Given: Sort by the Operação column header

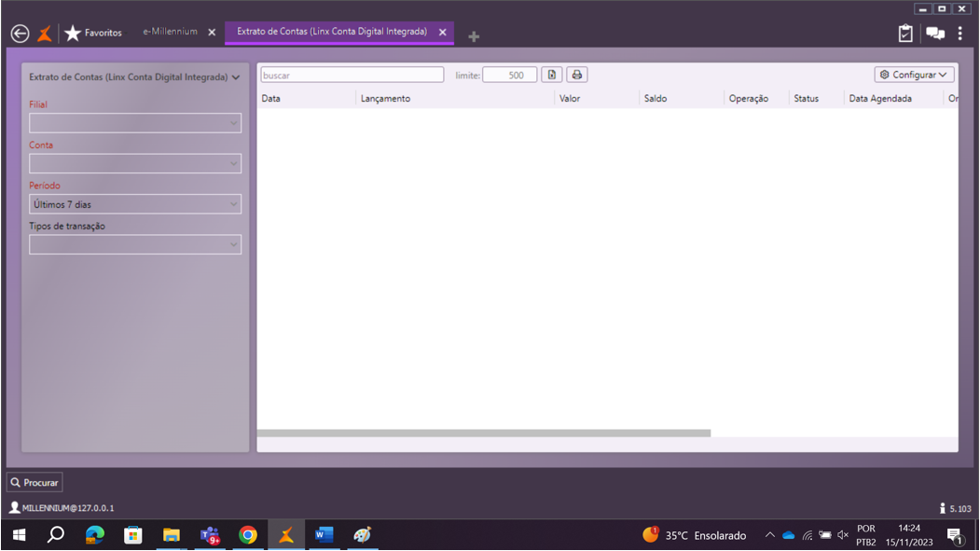Looking at the screenshot, I should click(748, 99).
